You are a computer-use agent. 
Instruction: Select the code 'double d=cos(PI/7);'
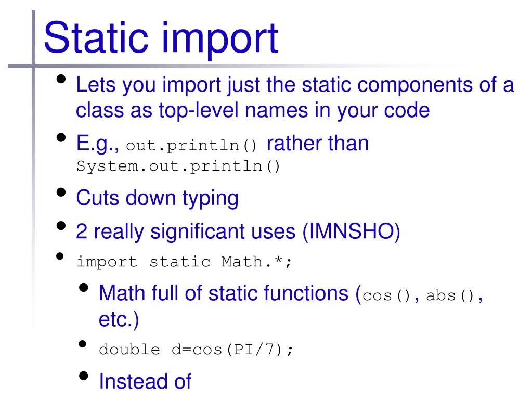click(196, 350)
